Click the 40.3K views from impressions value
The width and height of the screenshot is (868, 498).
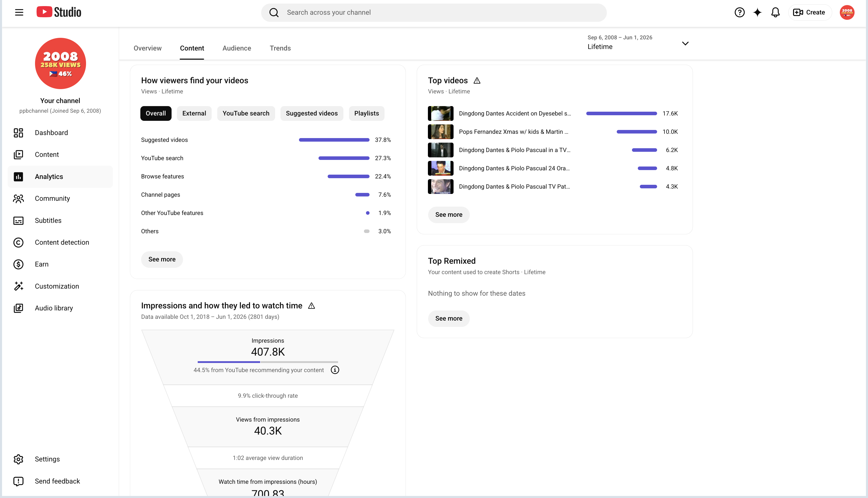[268, 431]
